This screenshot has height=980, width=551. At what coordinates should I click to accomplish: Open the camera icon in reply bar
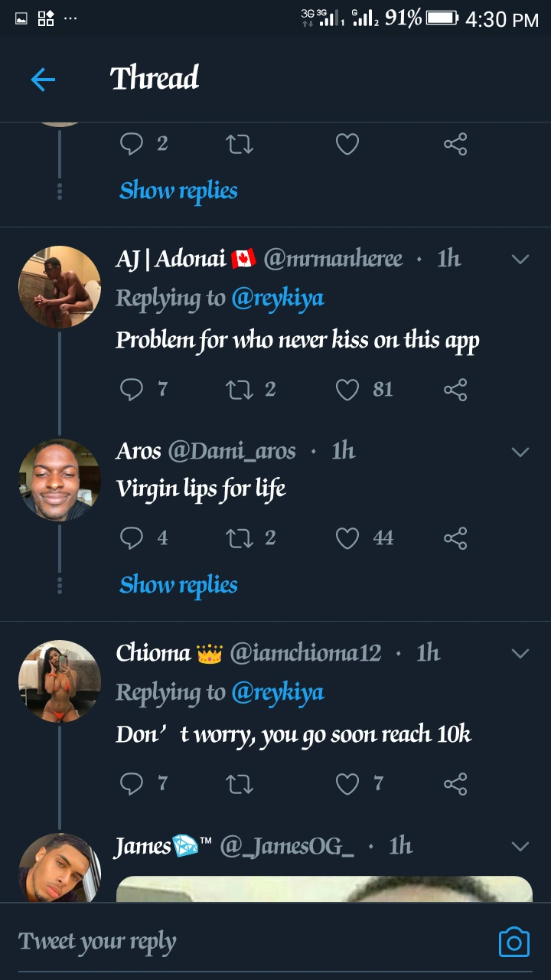[514, 942]
